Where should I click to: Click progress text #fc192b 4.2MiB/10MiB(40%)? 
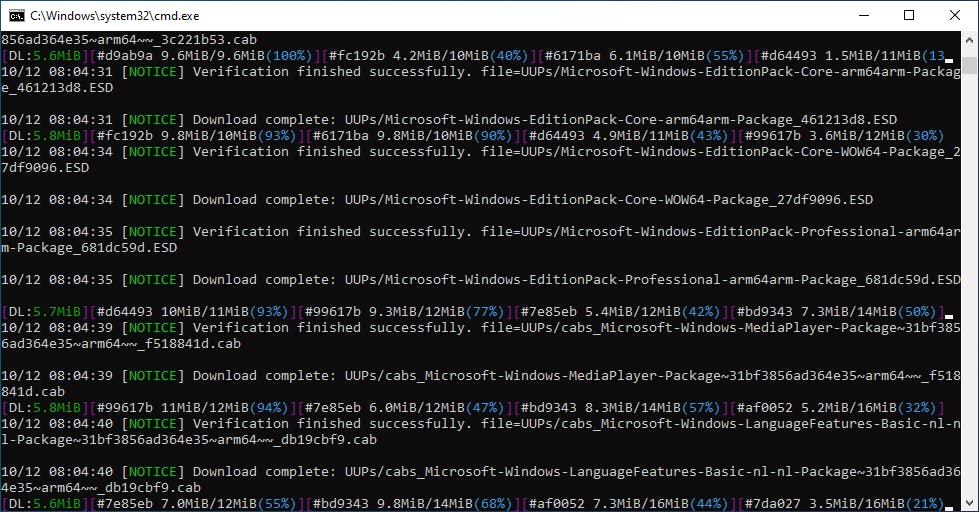click(428, 56)
